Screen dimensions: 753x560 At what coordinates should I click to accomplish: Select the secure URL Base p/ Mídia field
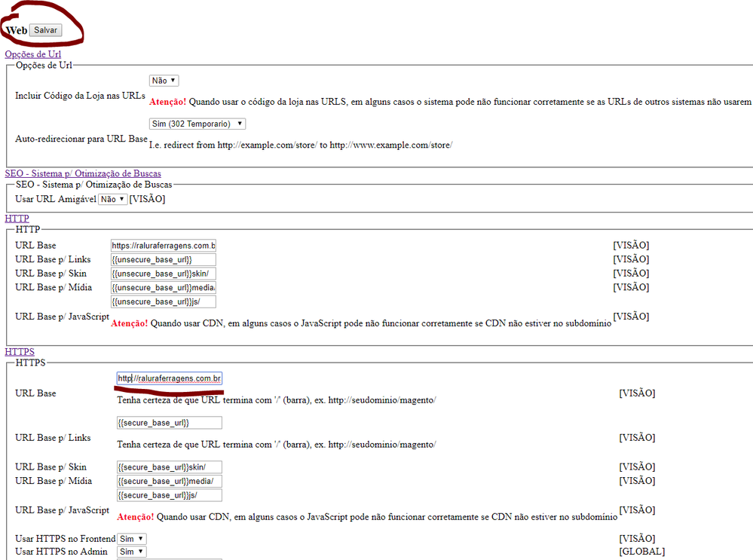click(169, 481)
